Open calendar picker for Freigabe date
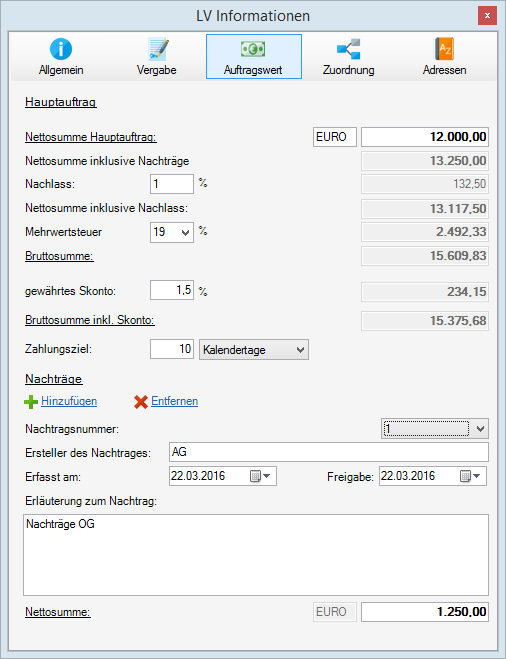Screen dimensions: 506x659 (470, 476)
